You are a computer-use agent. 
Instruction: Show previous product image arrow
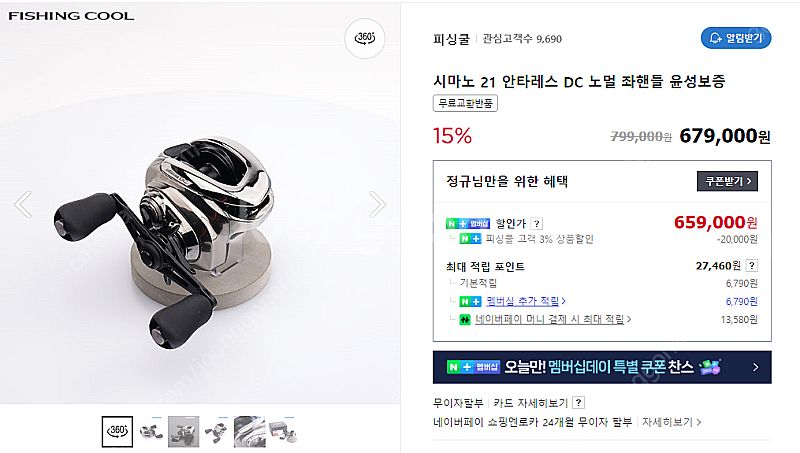pos(23,204)
